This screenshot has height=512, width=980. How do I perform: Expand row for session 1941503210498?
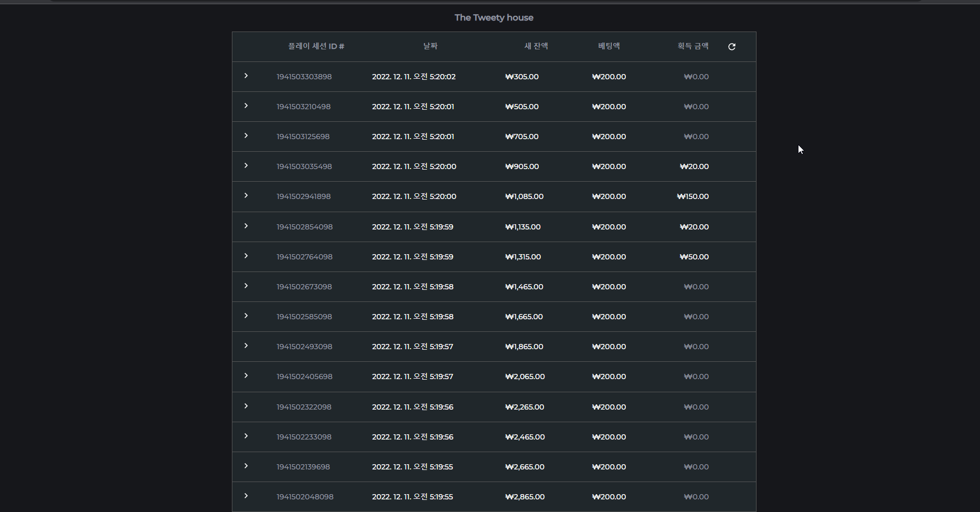point(246,106)
